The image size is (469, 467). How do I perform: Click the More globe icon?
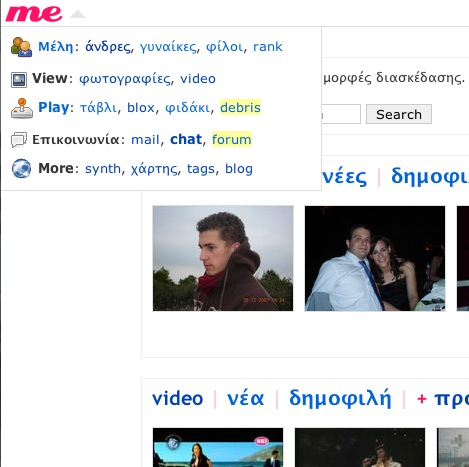[21, 168]
